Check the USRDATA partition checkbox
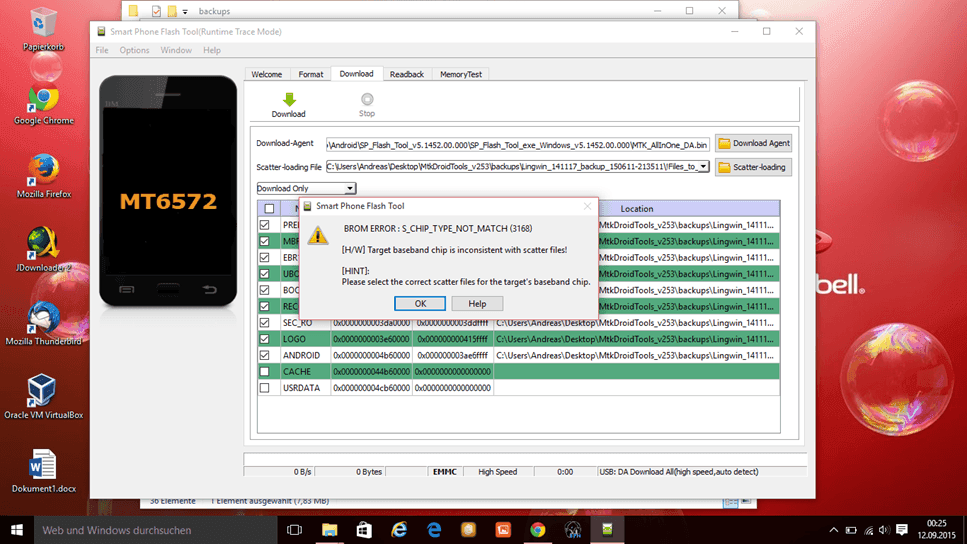 pyautogui.click(x=265, y=388)
